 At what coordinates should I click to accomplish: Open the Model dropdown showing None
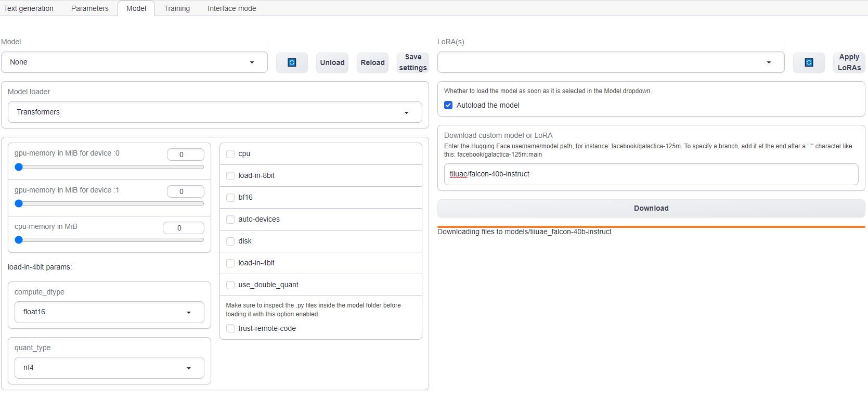[x=134, y=62]
